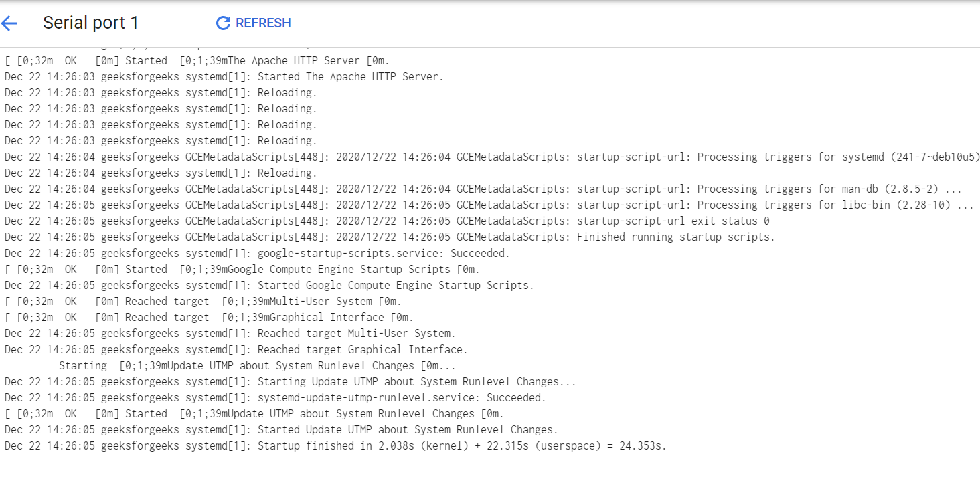
Task: Click the bracketed OK "Started Google Compute Engine Startup Scripts" line
Action: [242, 270]
